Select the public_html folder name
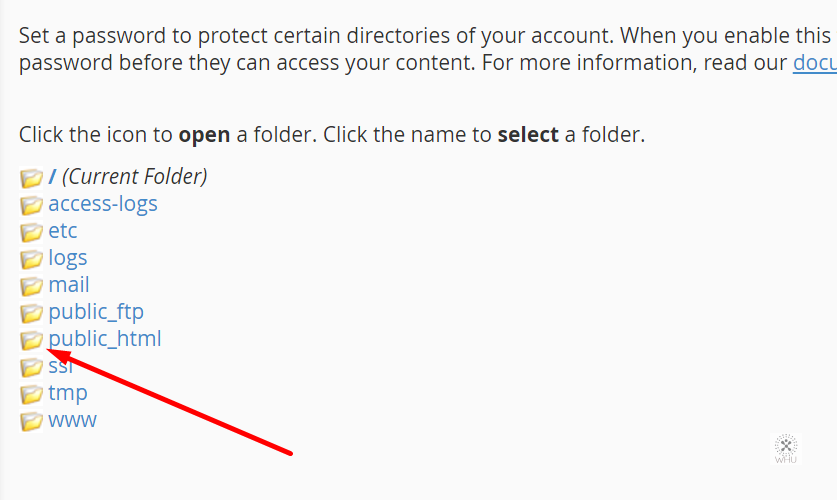837x500 pixels. 105,339
